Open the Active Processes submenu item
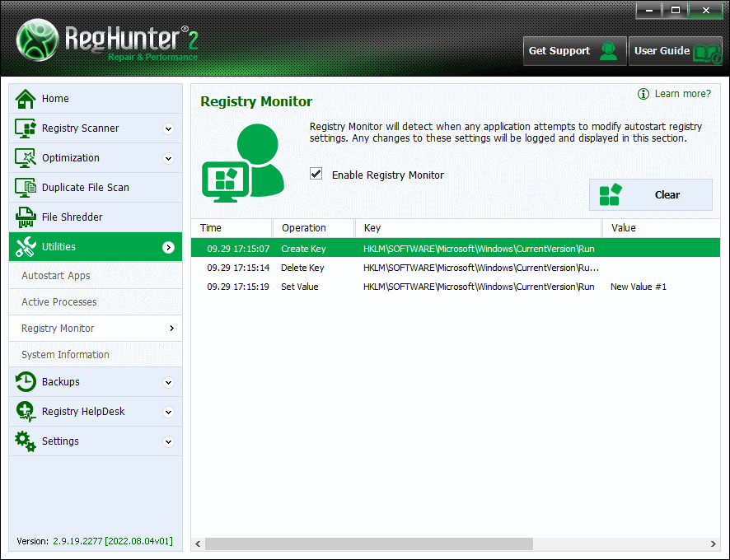Screen dimensions: 730x560 pyautogui.click(x=59, y=302)
